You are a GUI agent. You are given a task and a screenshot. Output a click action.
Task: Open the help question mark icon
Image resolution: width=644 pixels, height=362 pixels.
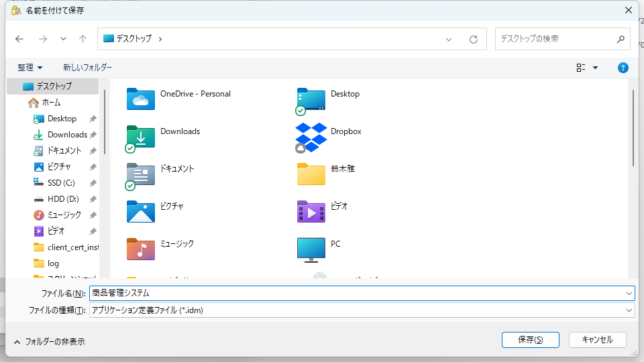[623, 68]
